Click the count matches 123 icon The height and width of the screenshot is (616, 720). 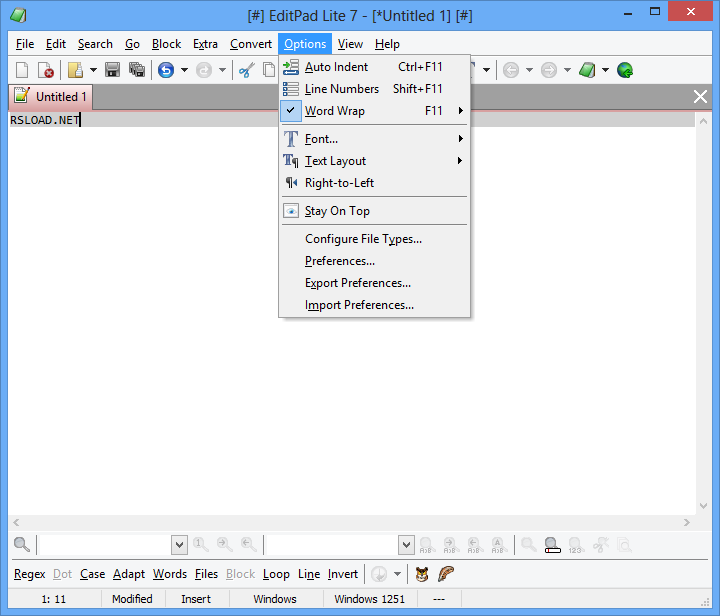(576, 545)
